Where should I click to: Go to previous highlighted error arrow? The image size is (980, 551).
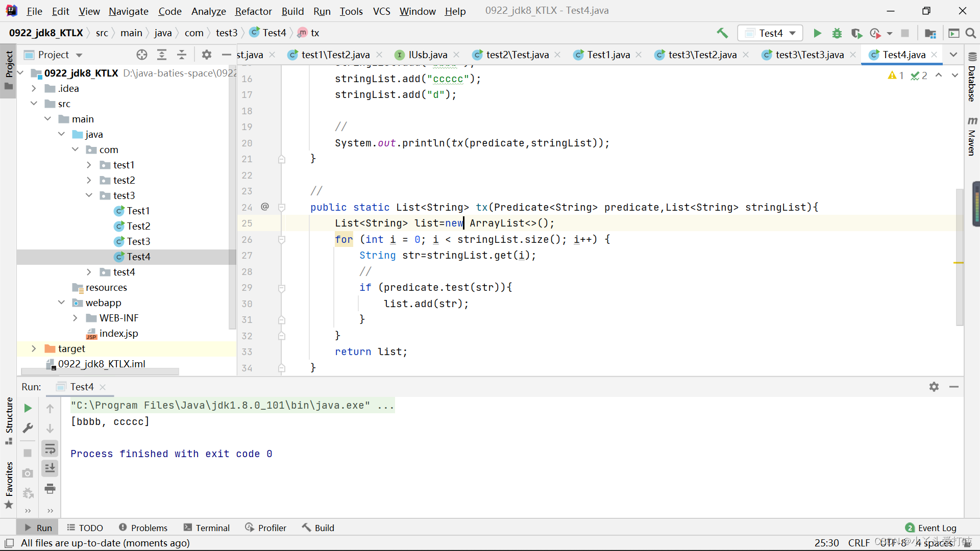939,76
